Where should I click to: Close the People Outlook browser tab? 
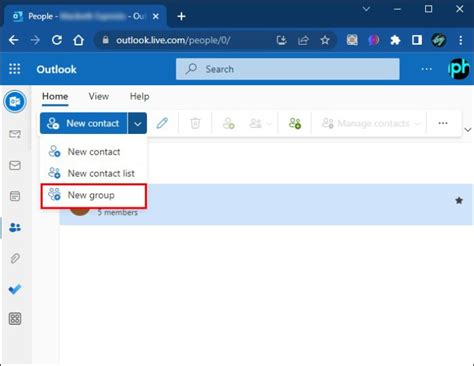pos(156,16)
